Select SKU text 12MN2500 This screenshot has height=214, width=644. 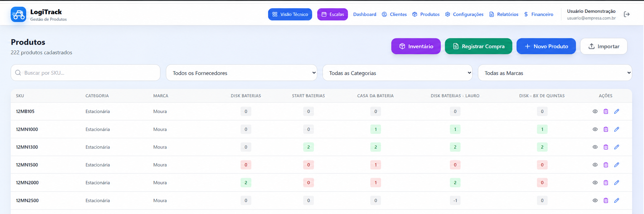27,200
